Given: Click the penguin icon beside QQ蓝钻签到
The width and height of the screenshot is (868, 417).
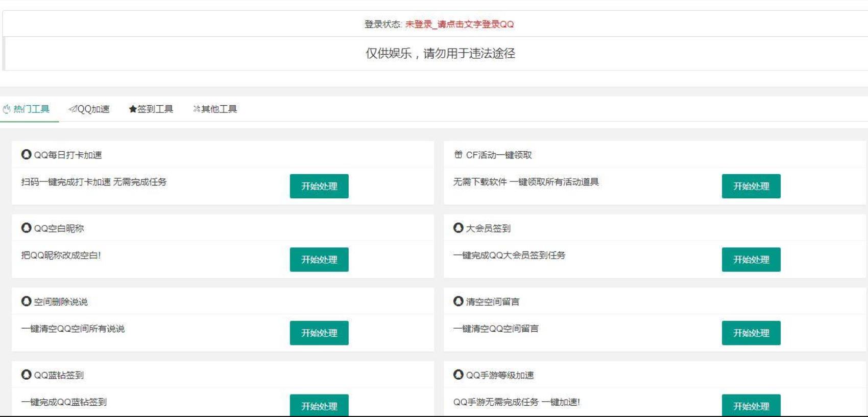Looking at the screenshot, I should coord(26,375).
